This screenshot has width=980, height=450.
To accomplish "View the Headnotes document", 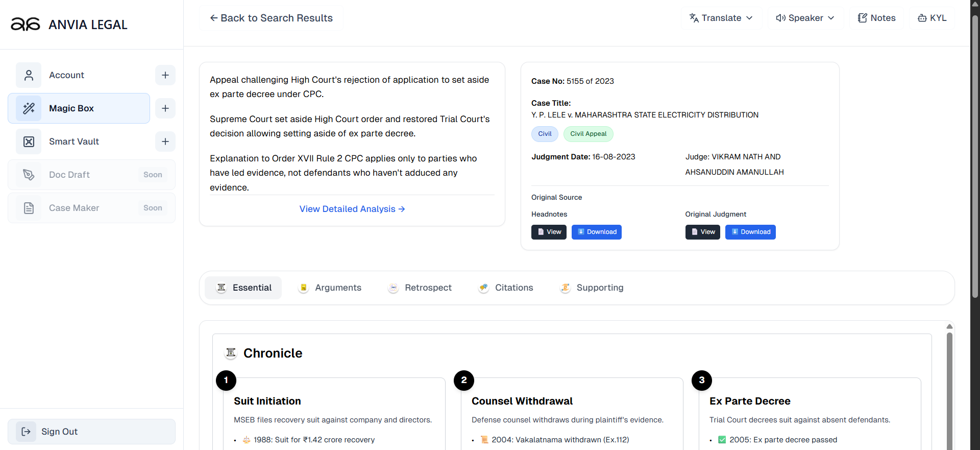I will pyautogui.click(x=549, y=232).
